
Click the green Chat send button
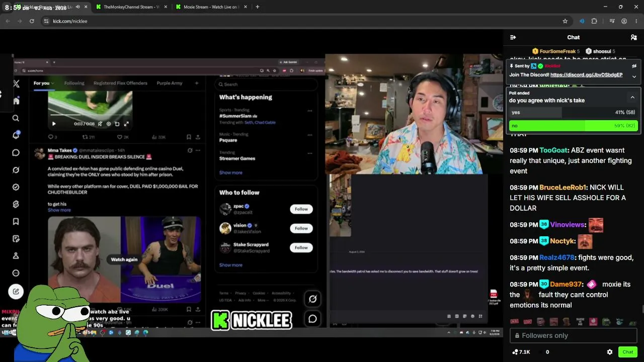pos(628,352)
